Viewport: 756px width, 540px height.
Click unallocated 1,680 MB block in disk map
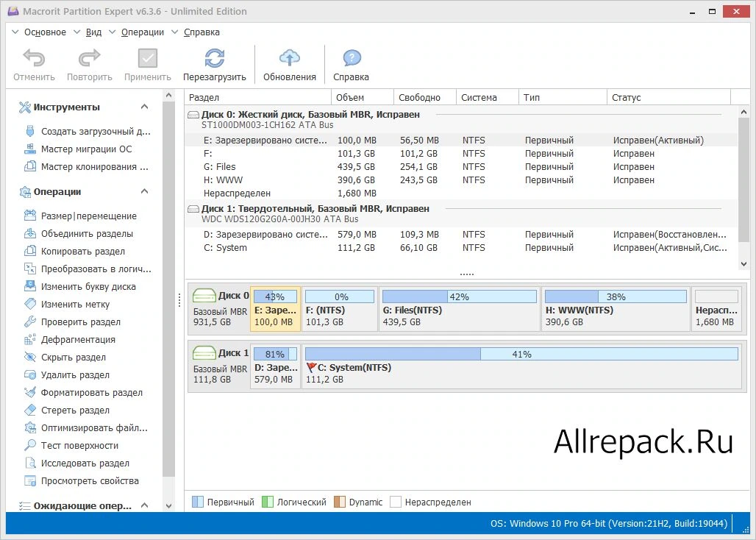716,309
